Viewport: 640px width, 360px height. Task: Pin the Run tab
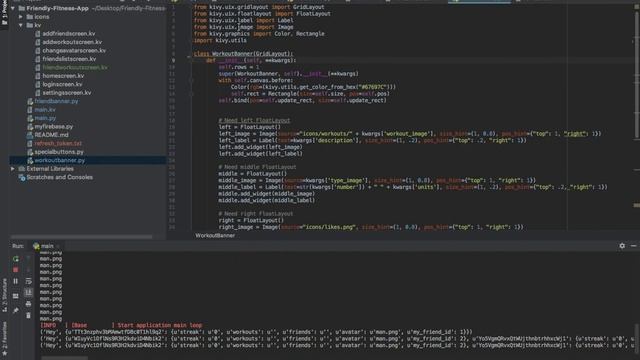[x=16, y=311]
